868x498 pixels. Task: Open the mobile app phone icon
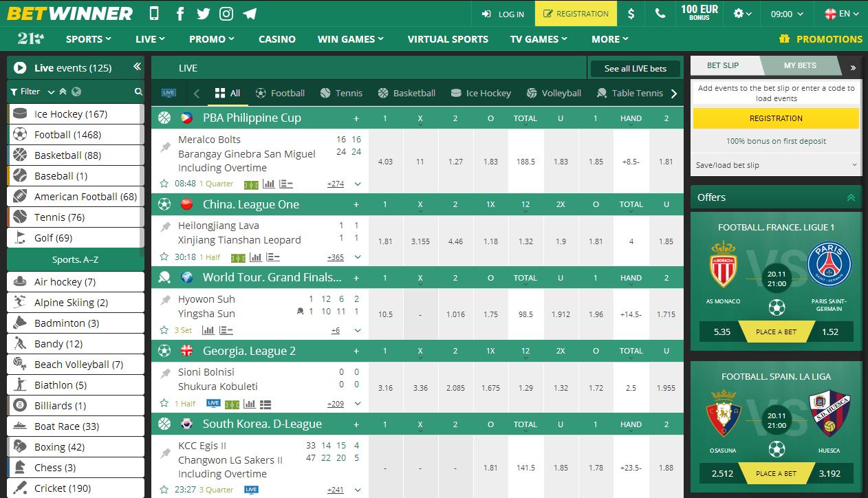154,13
